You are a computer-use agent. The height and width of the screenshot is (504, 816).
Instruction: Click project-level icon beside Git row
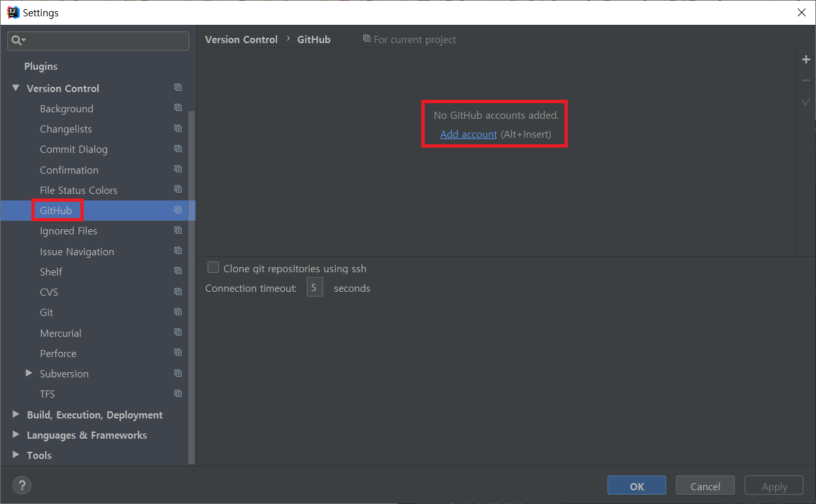pyautogui.click(x=178, y=312)
